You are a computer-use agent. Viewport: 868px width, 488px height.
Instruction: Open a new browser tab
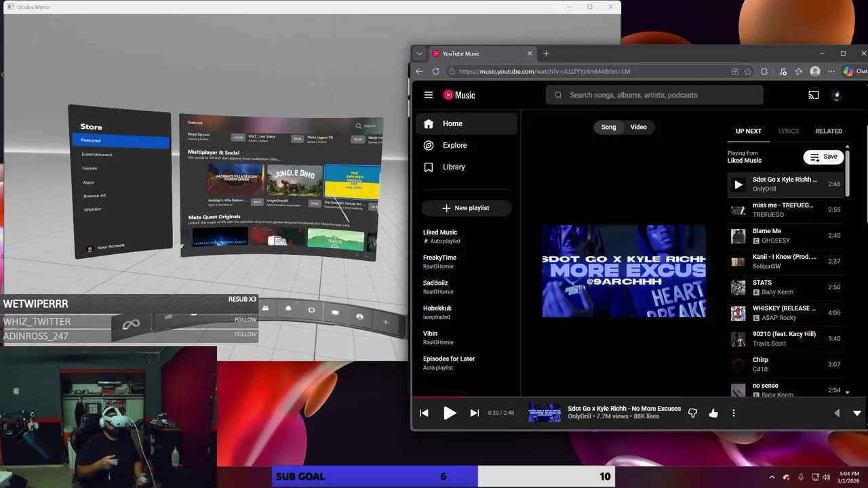pos(546,54)
